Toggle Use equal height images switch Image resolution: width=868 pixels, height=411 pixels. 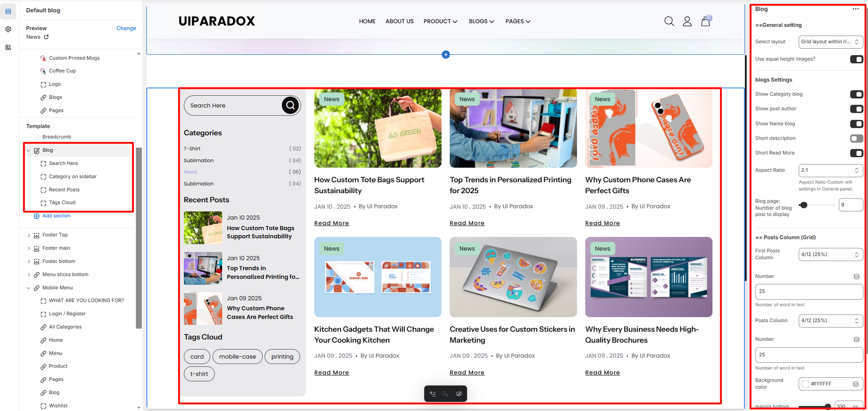(857, 59)
